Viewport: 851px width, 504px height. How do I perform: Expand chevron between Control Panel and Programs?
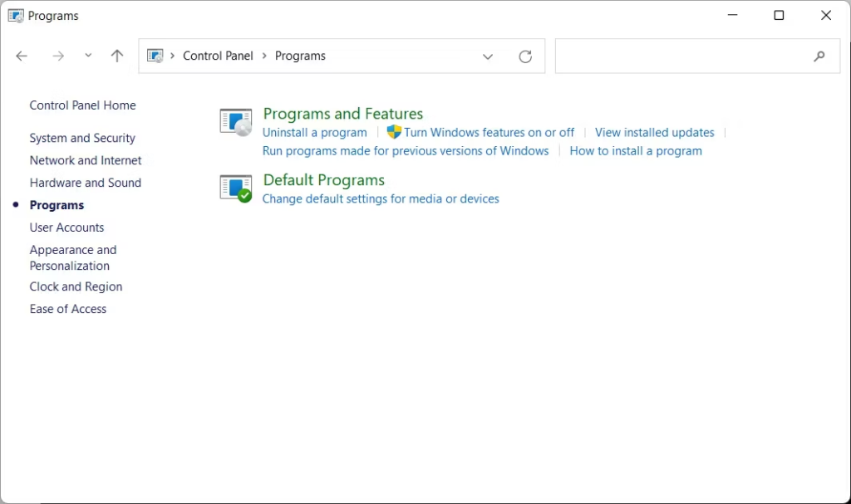tap(264, 56)
